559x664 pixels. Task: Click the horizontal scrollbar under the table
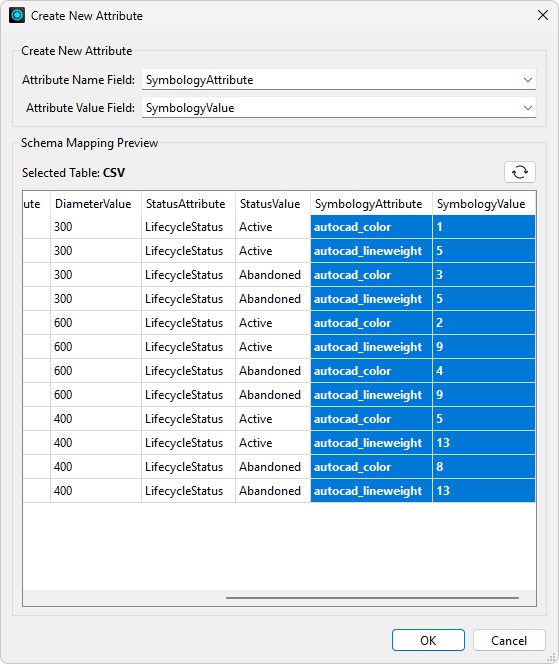372,598
